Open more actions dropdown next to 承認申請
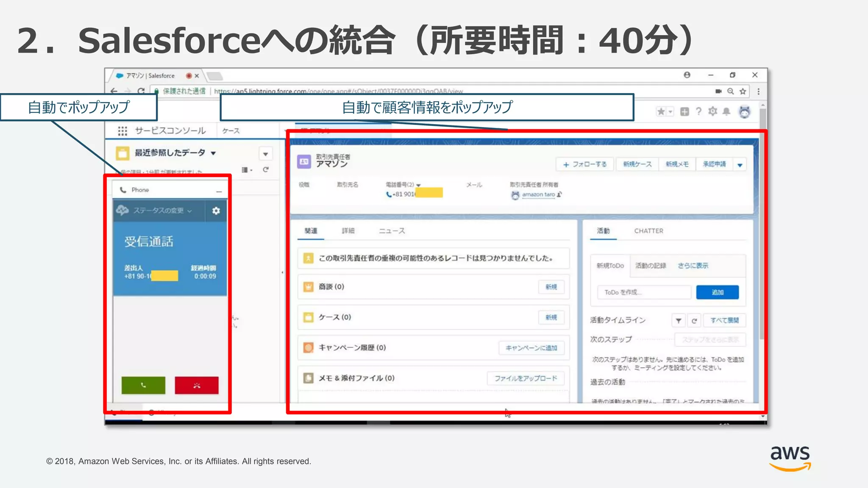The width and height of the screenshot is (868, 488). tap(740, 165)
